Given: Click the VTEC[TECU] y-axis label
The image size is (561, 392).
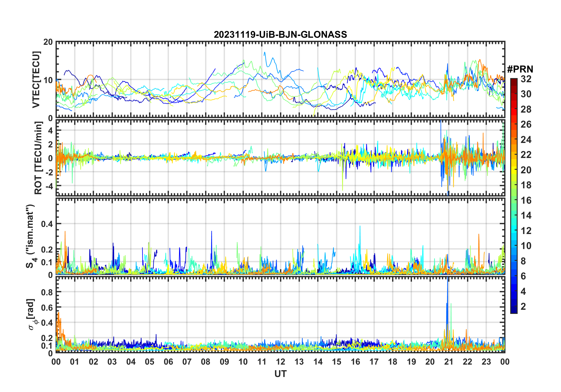Looking at the screenshot, I should pos(36,80).
